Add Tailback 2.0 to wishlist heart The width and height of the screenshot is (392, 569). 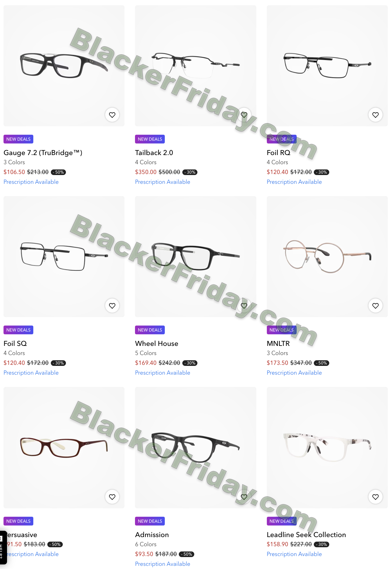(244, 115)
